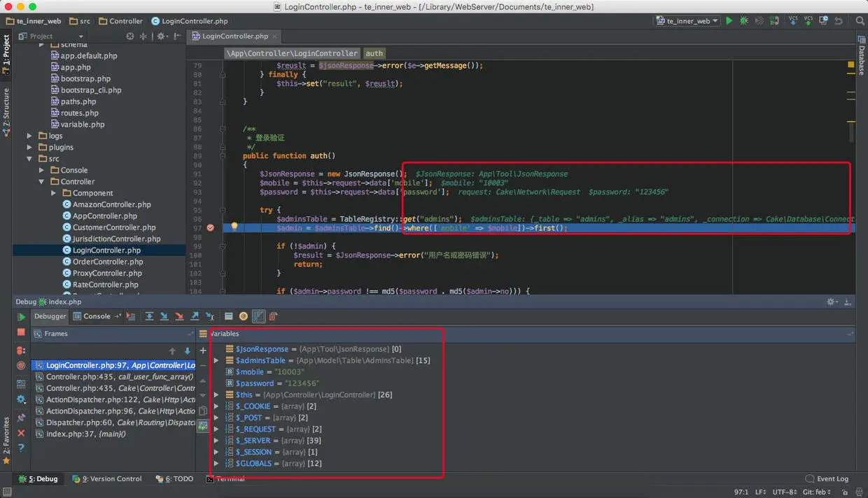Open the Evaluate Expression calculator icon

tap(228, 317)
